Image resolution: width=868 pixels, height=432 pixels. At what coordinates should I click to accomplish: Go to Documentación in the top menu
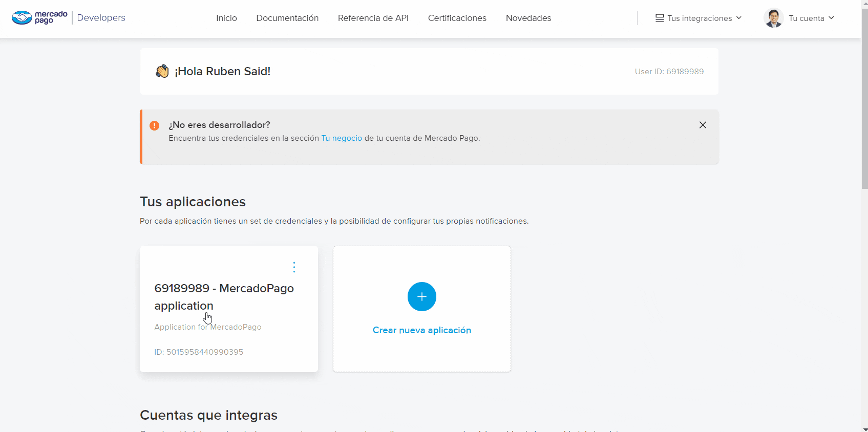(287, 18)
